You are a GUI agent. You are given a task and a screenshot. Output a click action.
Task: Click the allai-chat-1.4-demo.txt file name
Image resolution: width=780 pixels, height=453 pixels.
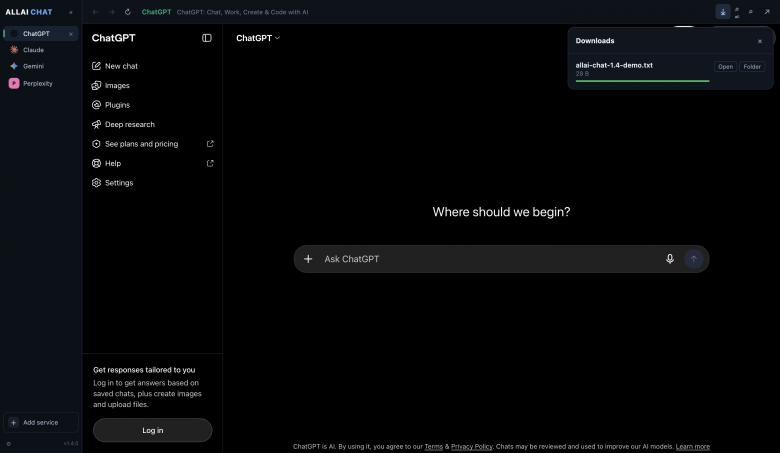614,65
